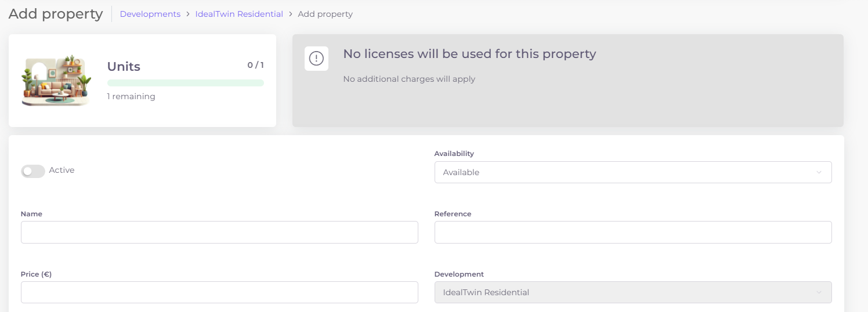Click the Availability dropdown arrow
The width and height of the screenshot is (868, 312).
click(819, 172)
